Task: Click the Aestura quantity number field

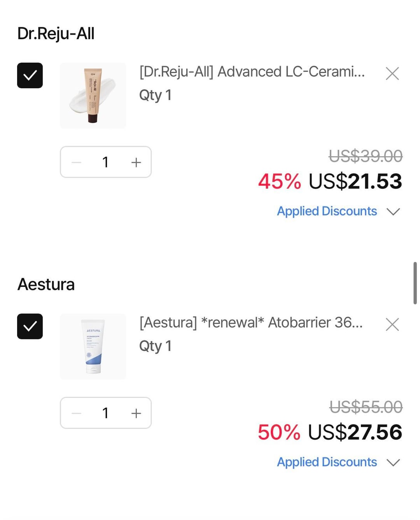Action: 105,413
